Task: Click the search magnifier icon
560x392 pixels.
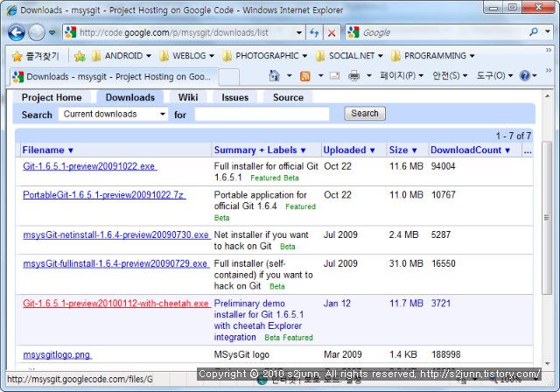Action: [x=534, y=32]
